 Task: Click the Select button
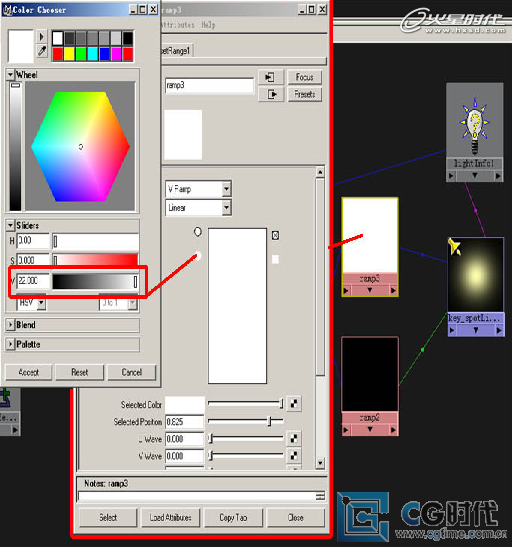click(108, 517)
